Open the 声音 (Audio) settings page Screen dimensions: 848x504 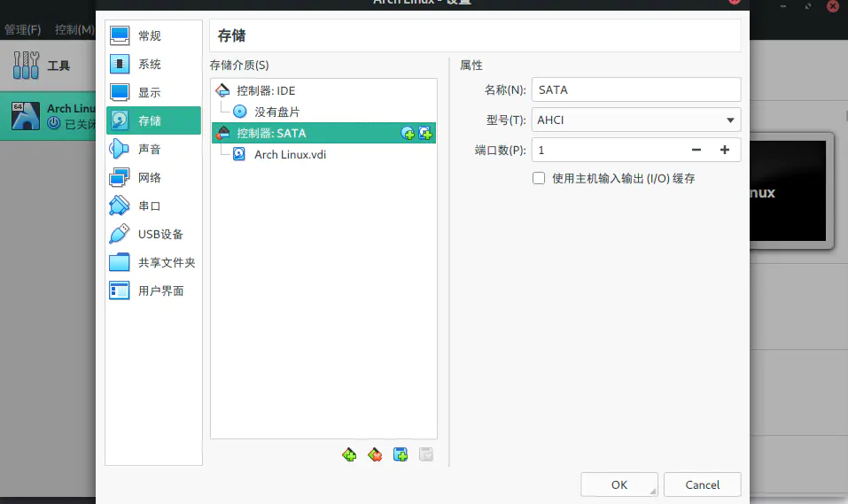153,149
